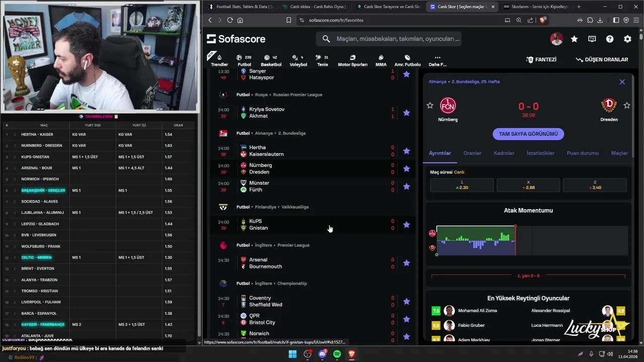Open DÜŞEN ORANLAR link

coord(602,59)
